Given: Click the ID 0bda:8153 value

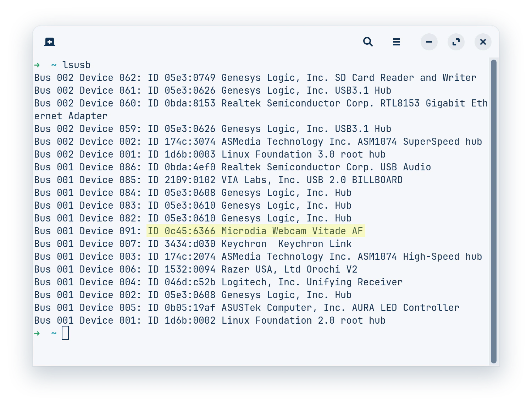Looking at the screenshot, I should [182, 103].
